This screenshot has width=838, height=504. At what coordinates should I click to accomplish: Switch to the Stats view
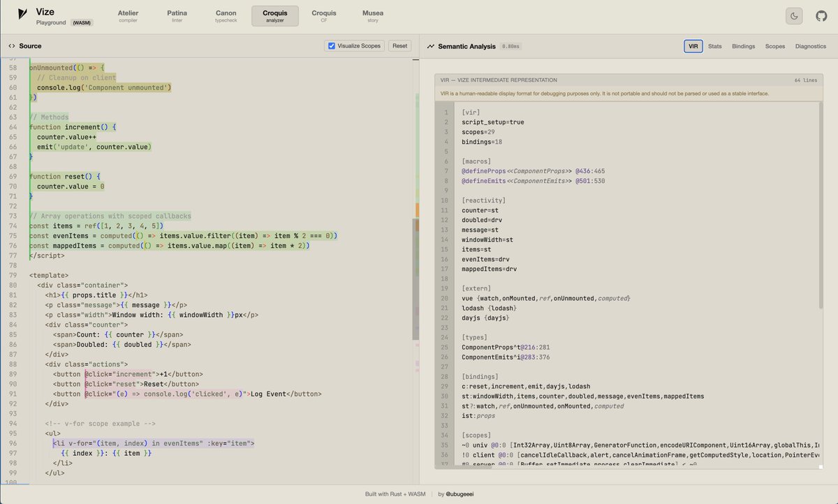(x=715, y=46)
